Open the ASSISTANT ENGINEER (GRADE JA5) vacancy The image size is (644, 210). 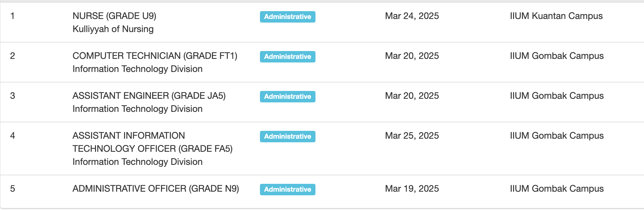[x=149, y=96]
